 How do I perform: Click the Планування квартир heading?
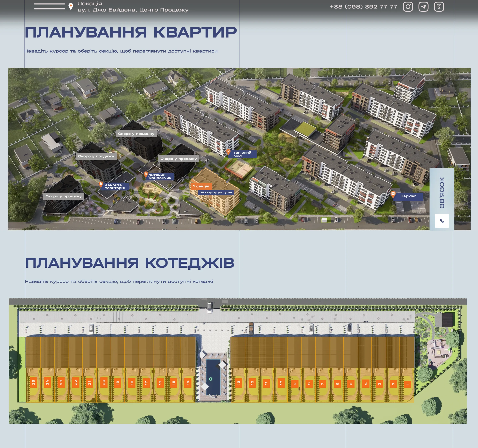coord(131,32)
